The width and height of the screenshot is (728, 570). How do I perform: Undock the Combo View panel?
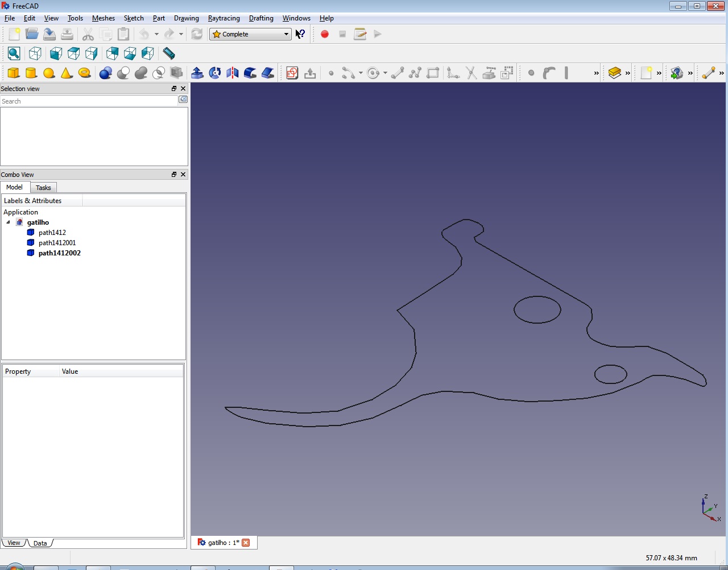[174, 175]
